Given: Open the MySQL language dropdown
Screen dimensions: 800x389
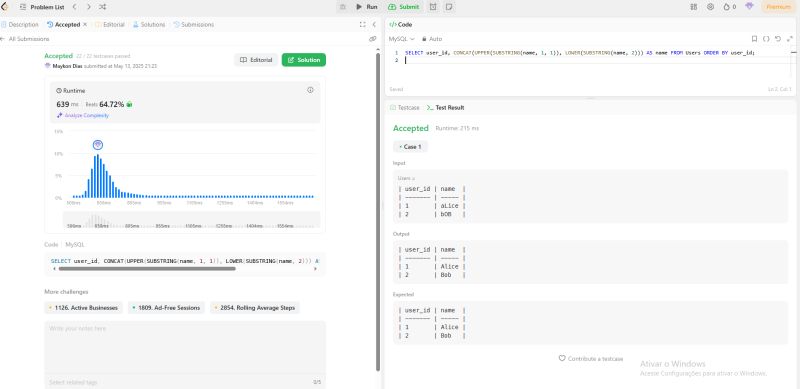Looking at the screenshot, I should tap(401, 39).
